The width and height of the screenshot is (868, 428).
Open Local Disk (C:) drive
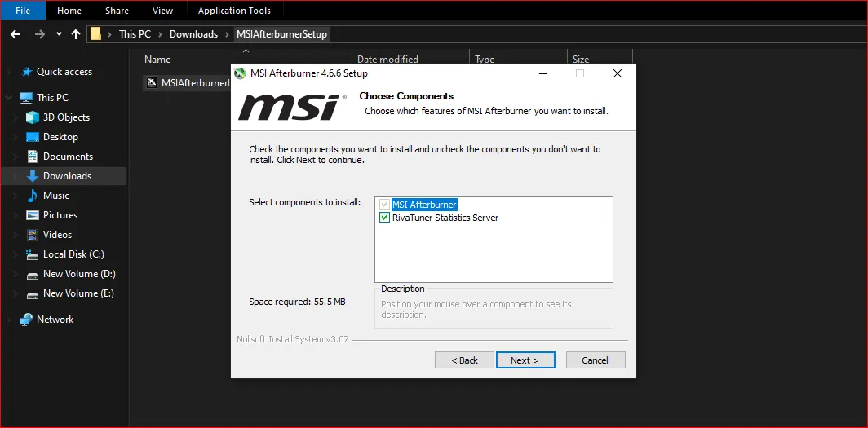point(73,254)
